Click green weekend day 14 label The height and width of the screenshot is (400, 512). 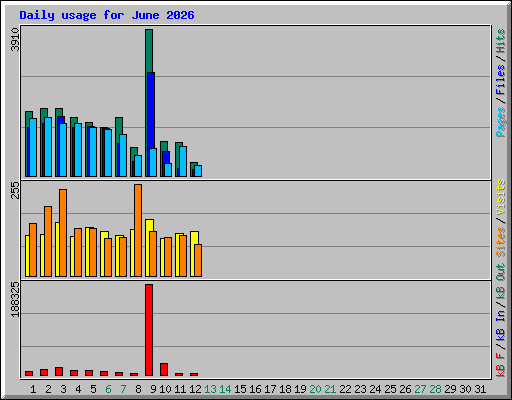tap(225, 389)
